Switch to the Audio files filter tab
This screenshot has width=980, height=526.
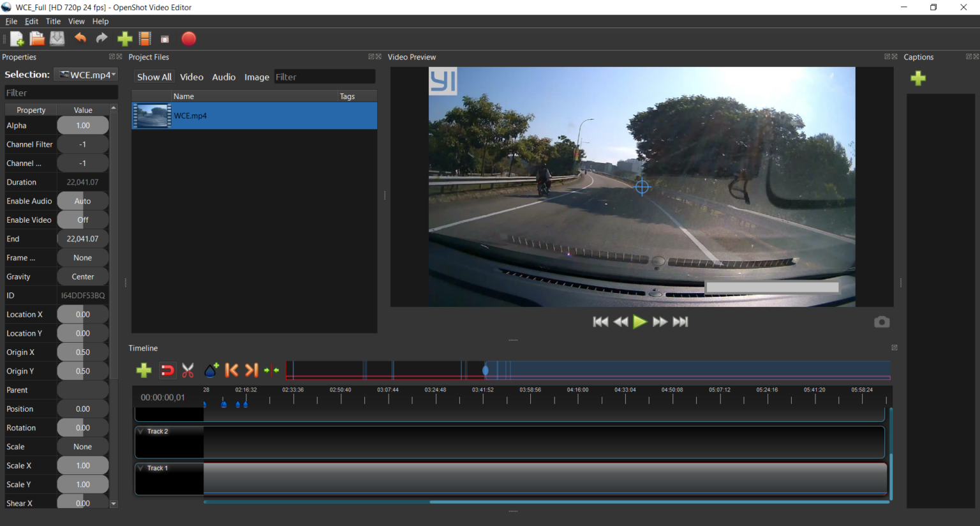(223, 77)
